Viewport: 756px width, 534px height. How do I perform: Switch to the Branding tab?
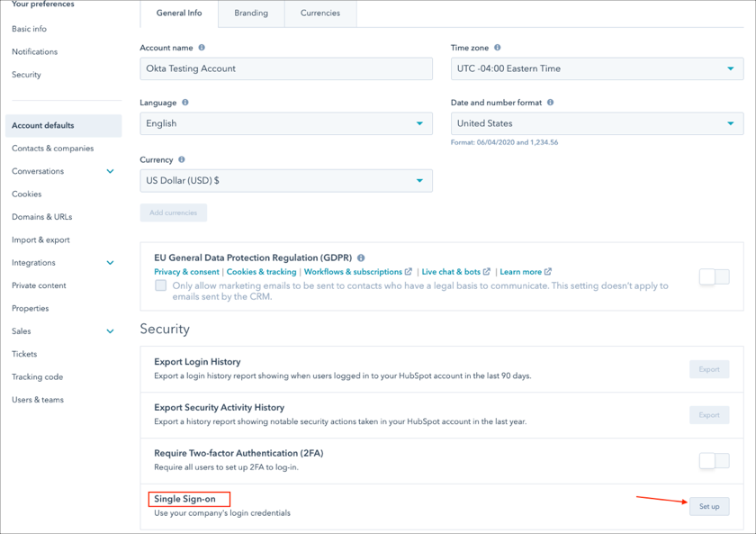coord(251,14)
